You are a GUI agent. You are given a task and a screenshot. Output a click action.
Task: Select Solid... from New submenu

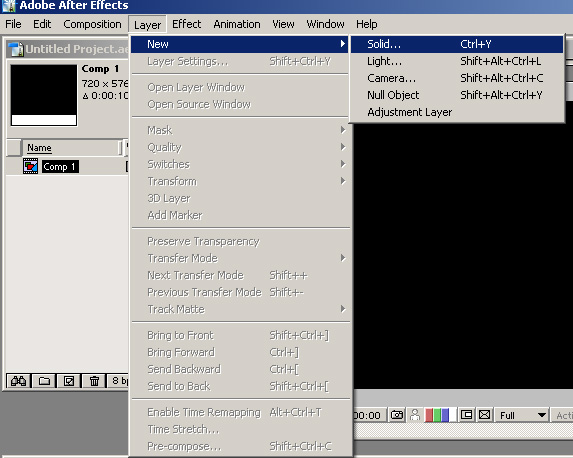pos(457,44)
